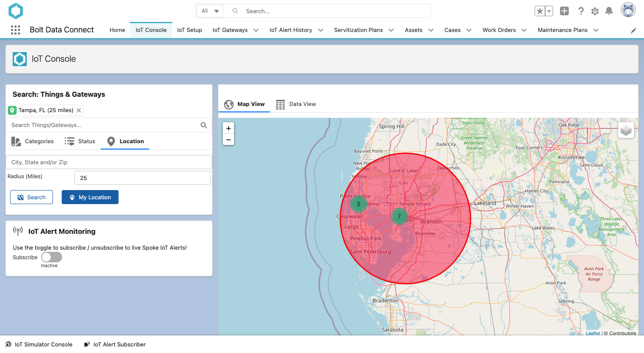The image size is (644, 353).
Task: Expand the Assets menu chevron
Action: click(x=431, y=30)
